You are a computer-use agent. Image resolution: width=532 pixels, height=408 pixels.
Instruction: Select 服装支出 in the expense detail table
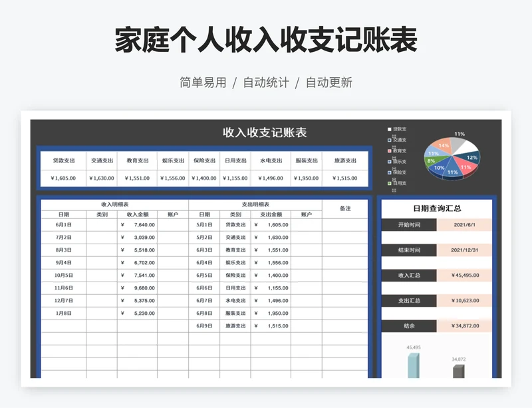coord(235,313)
